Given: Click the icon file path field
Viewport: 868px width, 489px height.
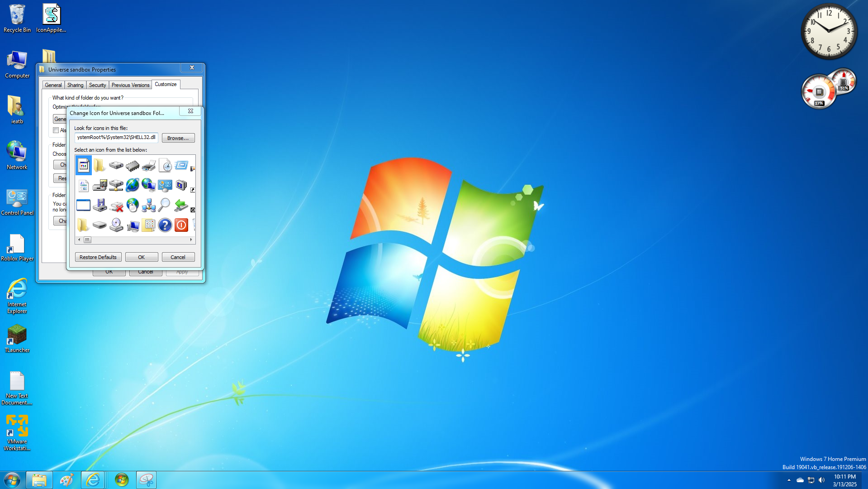Looking at the screenshot, I should pyautogui.click(x=116, y=138).
